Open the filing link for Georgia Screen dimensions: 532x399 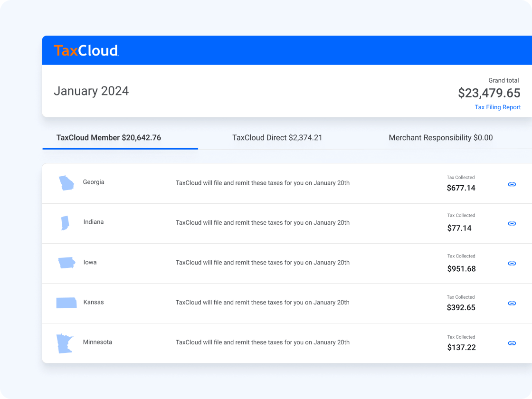pos(512,184)
